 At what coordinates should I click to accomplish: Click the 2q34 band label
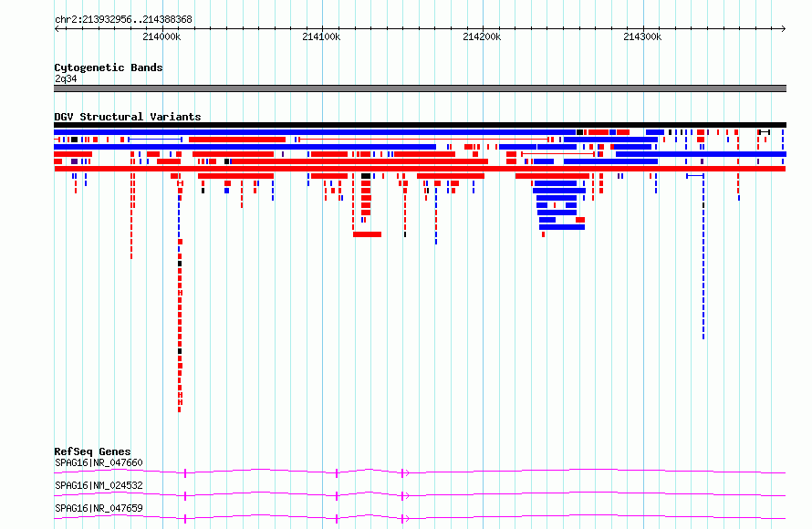(x=66, y=78)
